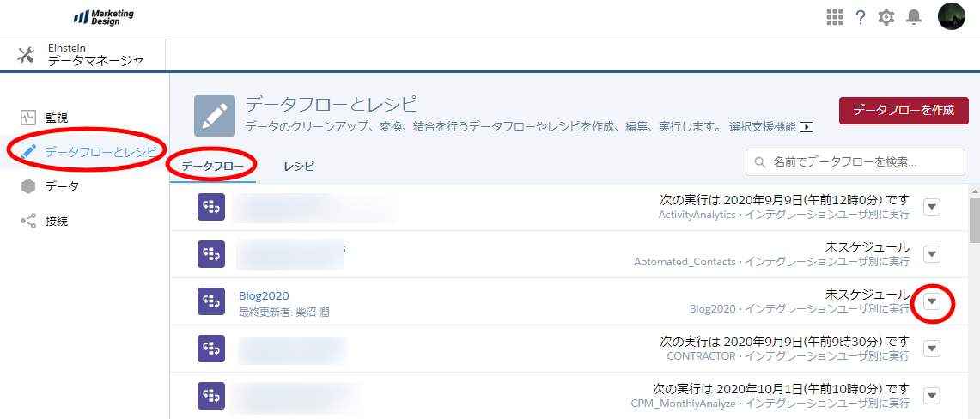Click the ActivityAnalytics dataflow row icon
The image size is (980, 419).
[x=211, y=207]
